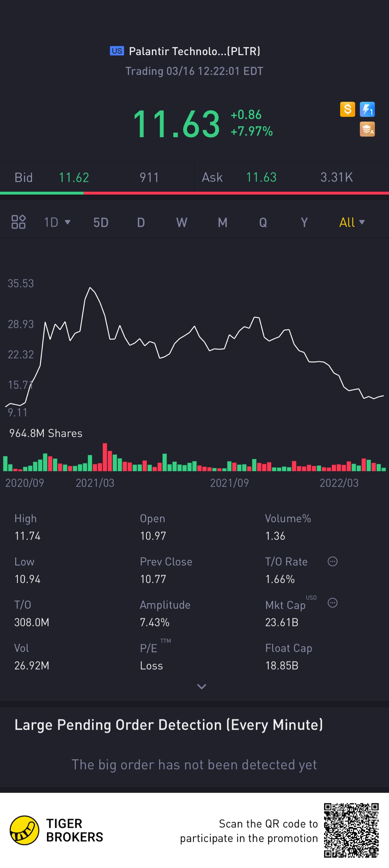This screenshot has width=389, height=868.
Task: Tap the +7.97% change value
Action: pyautogui.click(x=252, y=131)
